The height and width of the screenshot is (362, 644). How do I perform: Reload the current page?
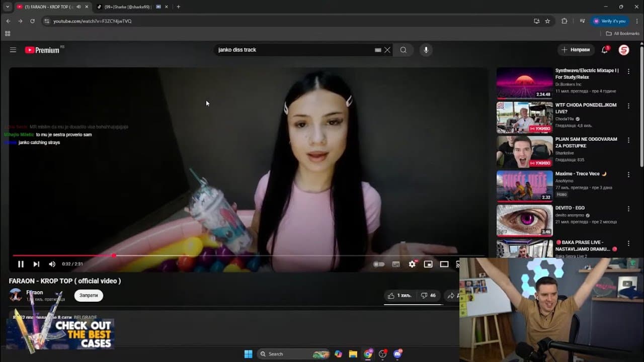point(32,21)
